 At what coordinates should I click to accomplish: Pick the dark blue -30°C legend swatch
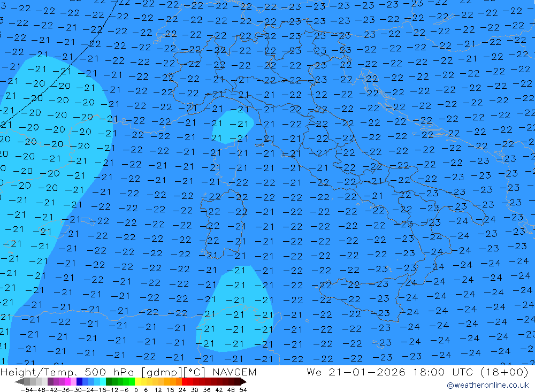click(80, 382)
